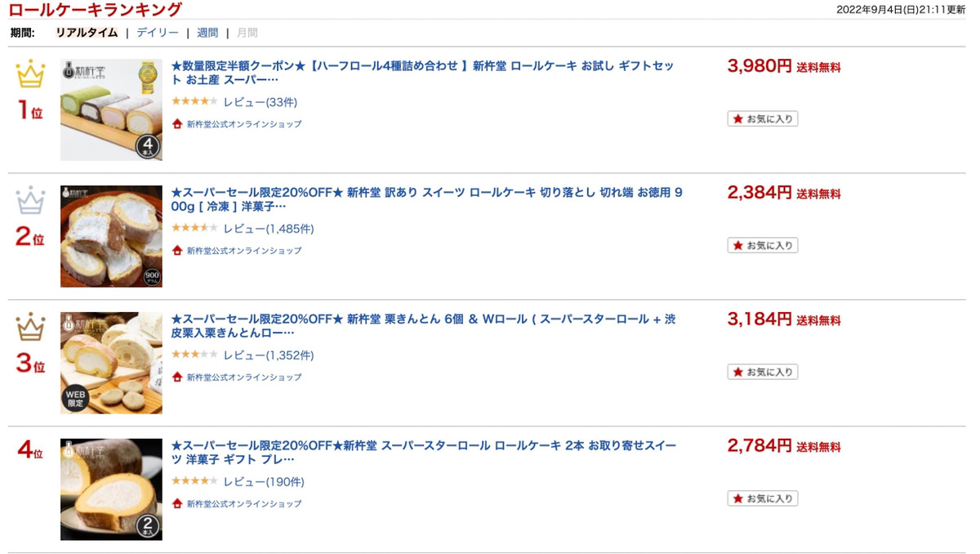Viewport: 980px width, 554px height.
Task: Click the red house shop icon in rank 1
Action: click(x=177, y=124)
